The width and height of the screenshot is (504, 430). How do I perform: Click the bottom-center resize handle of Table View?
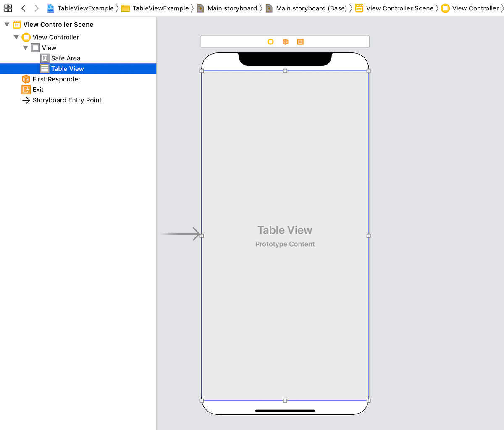[285, 400]
